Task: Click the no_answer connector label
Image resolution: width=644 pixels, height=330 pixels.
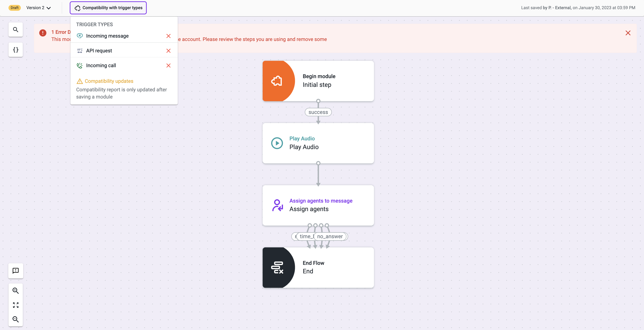Action: 330,236
